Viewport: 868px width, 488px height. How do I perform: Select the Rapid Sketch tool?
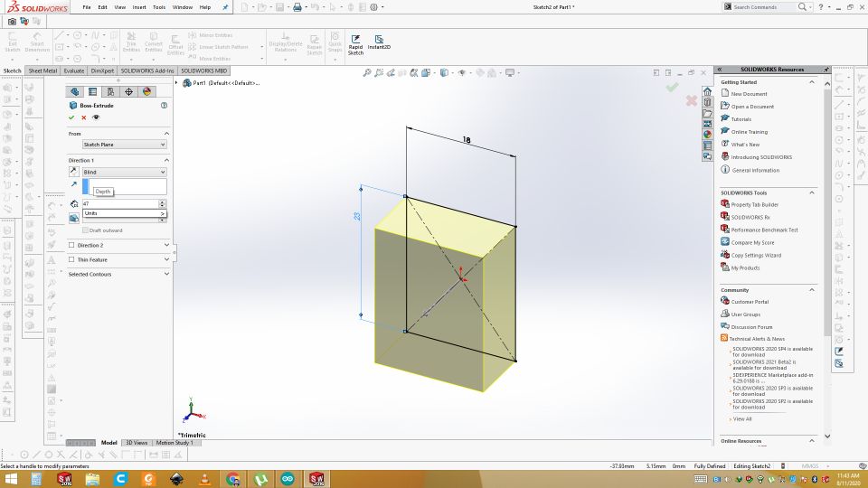[355, 45]
